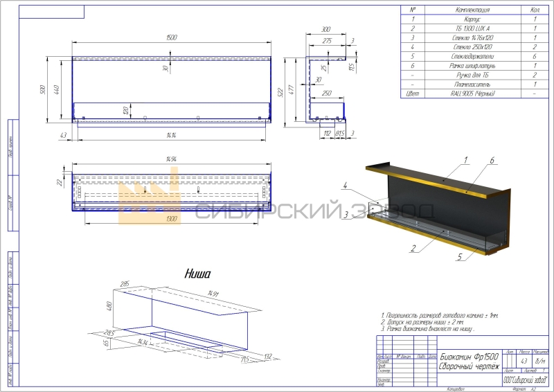Click the 1491 niche length dimension

click(x=220, y=294)
